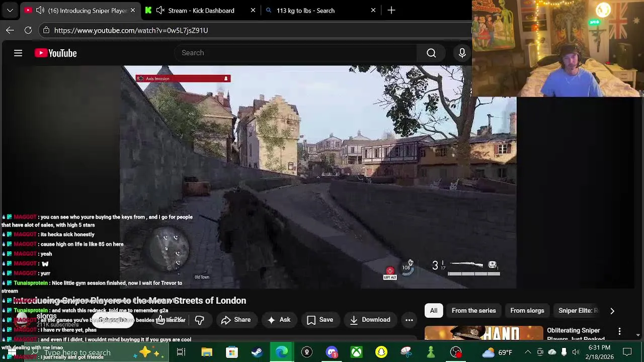Click the YouTube video player
The image size is (644, 362).
click(x=318, y=177)
